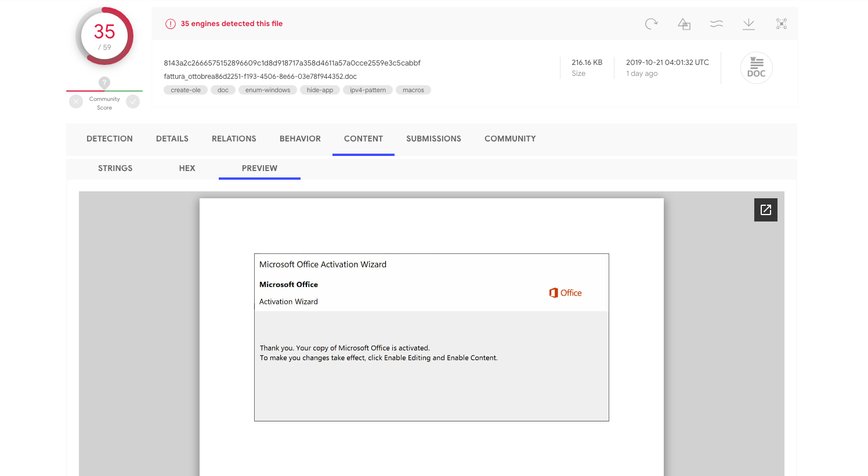Open the HEX sub-tab
This screenshot has height=476, width=868.
pyautogui.click(x=187, y=168)
